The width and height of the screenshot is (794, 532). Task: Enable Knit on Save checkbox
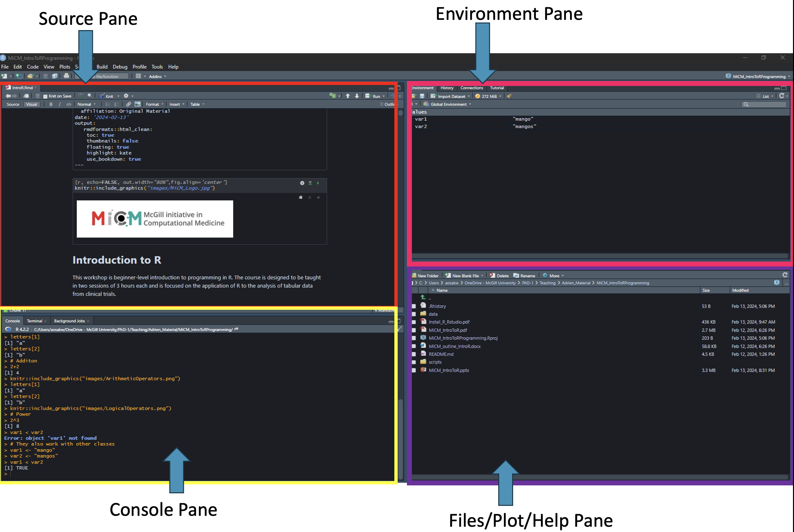[x=45, y=97]
